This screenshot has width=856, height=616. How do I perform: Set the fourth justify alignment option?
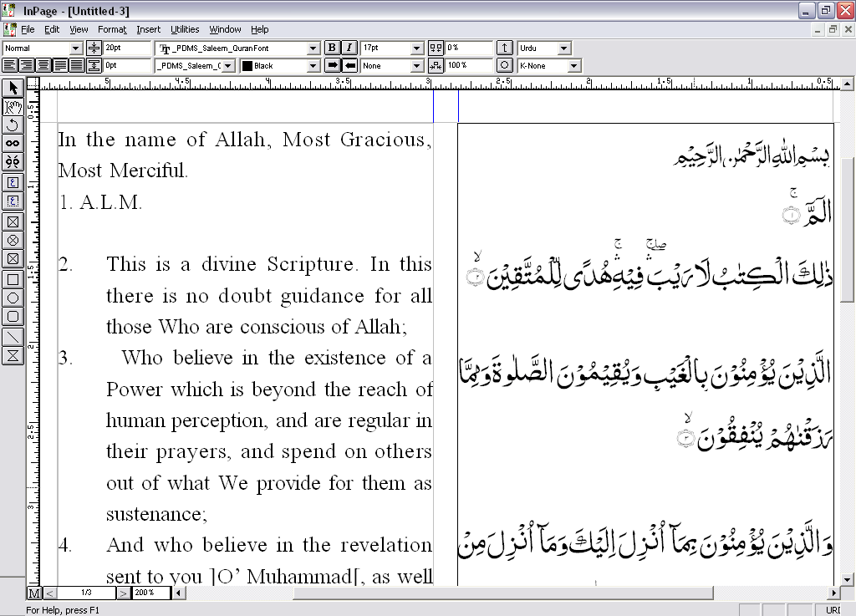[x=60, y=65]
